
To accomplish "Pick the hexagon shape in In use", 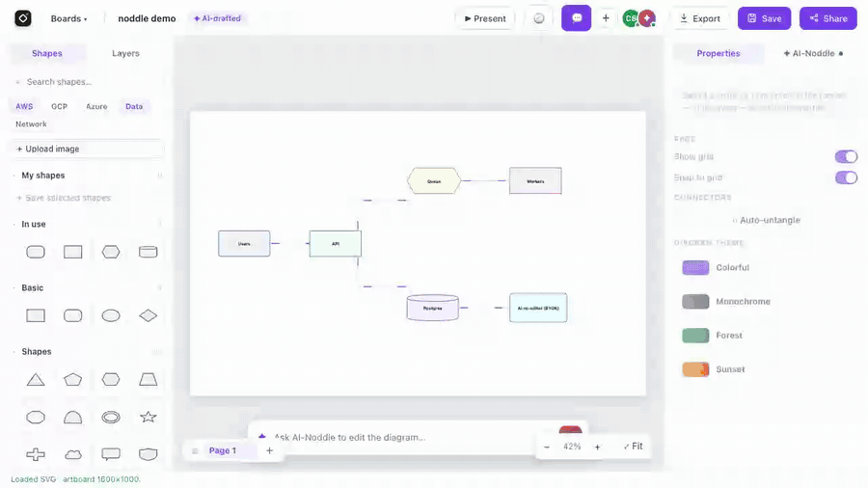I will 111,252.
